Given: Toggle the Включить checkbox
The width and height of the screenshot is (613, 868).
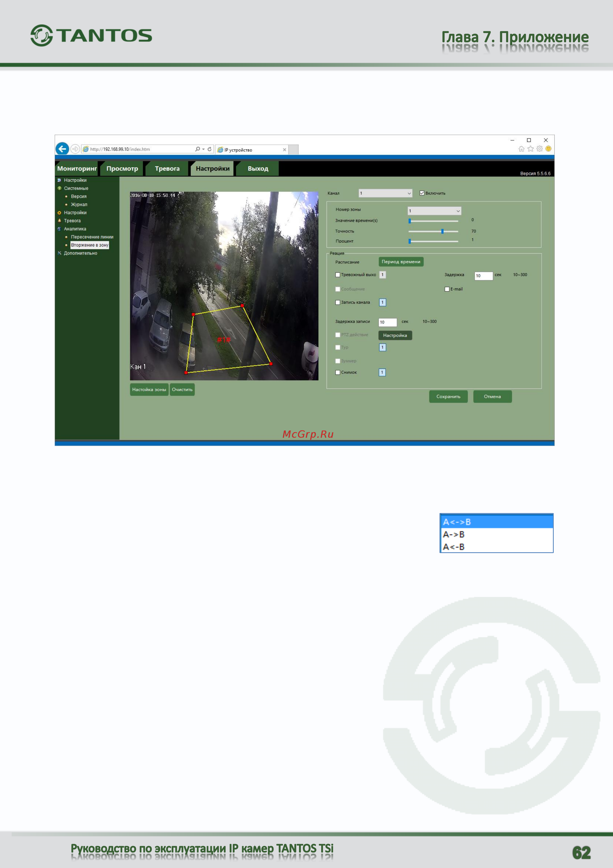Looking at the screenshot, I should pyautogui.click(x=422, y=193).
